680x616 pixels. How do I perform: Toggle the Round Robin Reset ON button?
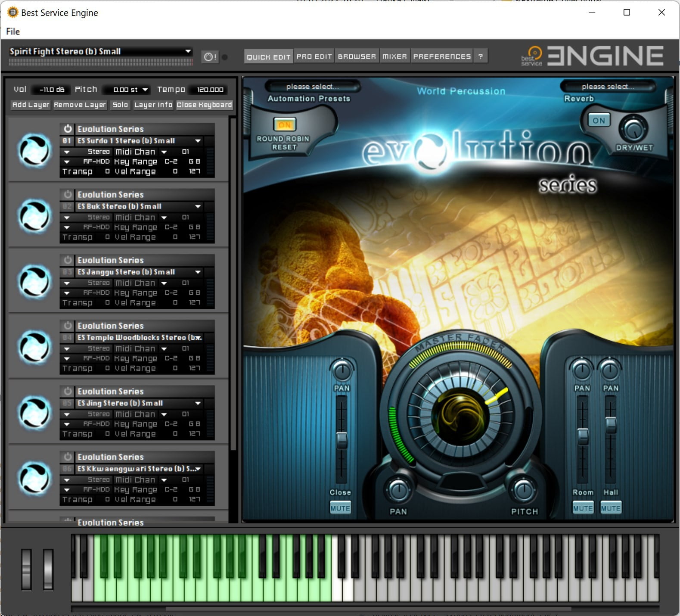click(x=284, y=125)
